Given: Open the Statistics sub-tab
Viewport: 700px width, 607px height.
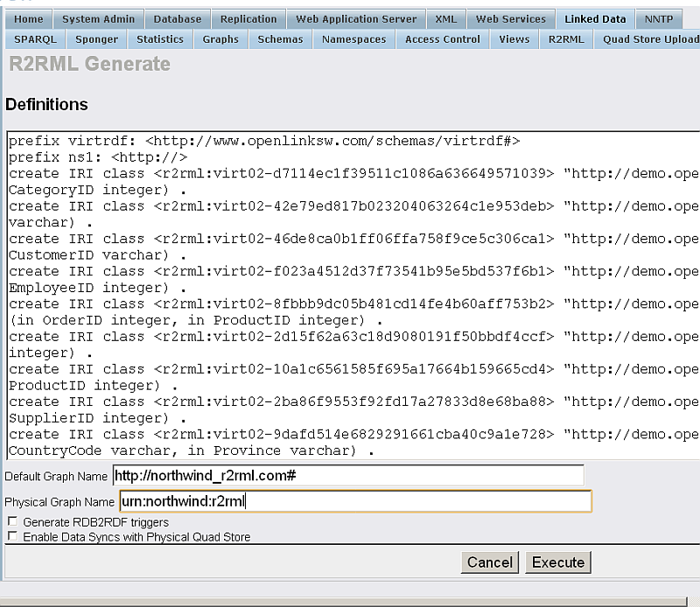Looking at the screenshot, I should 160,39.
